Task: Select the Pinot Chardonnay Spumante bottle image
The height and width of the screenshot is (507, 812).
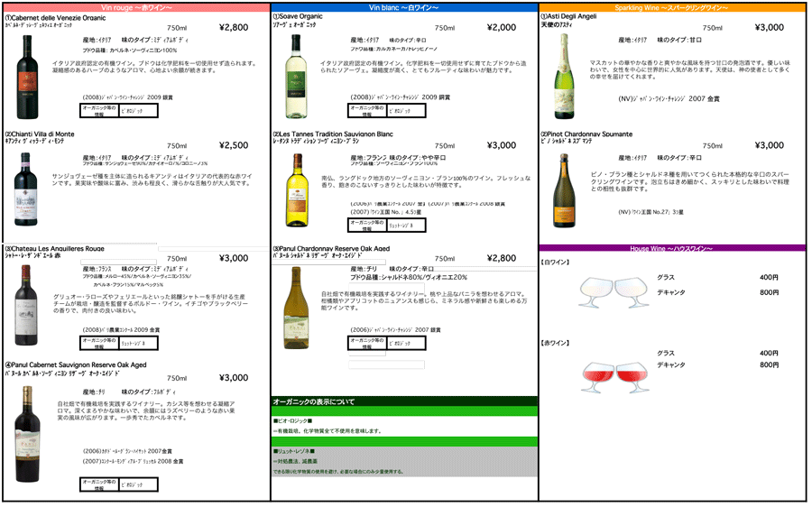Action: (x=564, y=190)
